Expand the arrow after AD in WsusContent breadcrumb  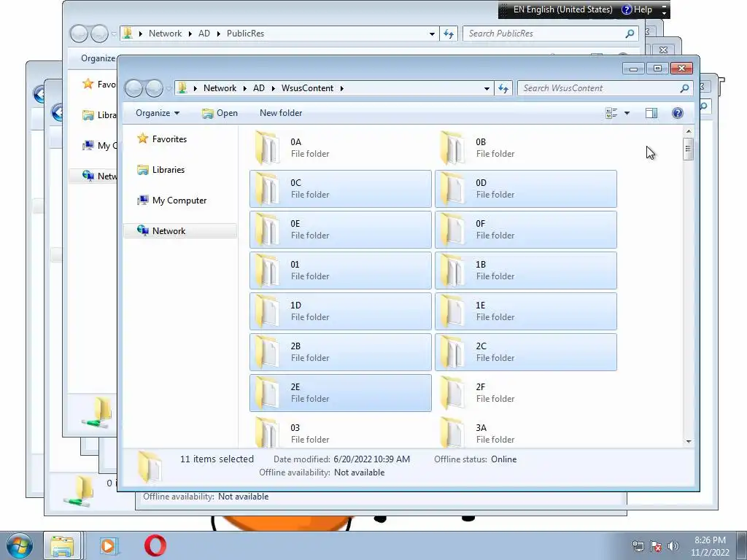274,88
